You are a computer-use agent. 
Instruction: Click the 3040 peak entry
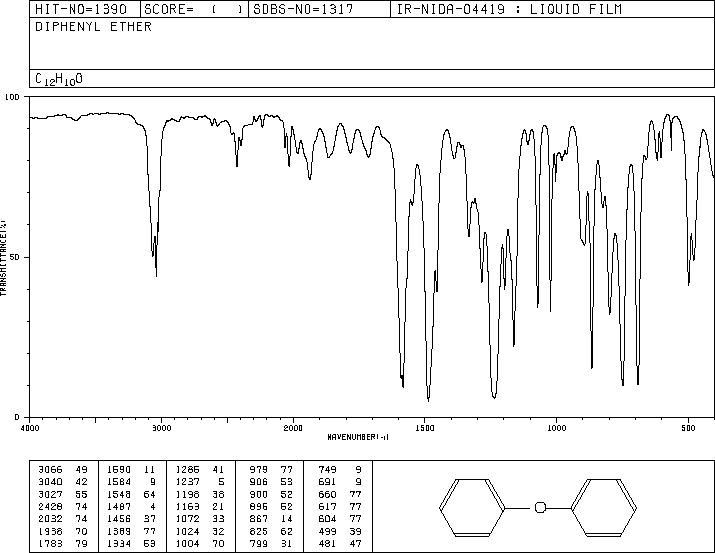coord(63,482)
